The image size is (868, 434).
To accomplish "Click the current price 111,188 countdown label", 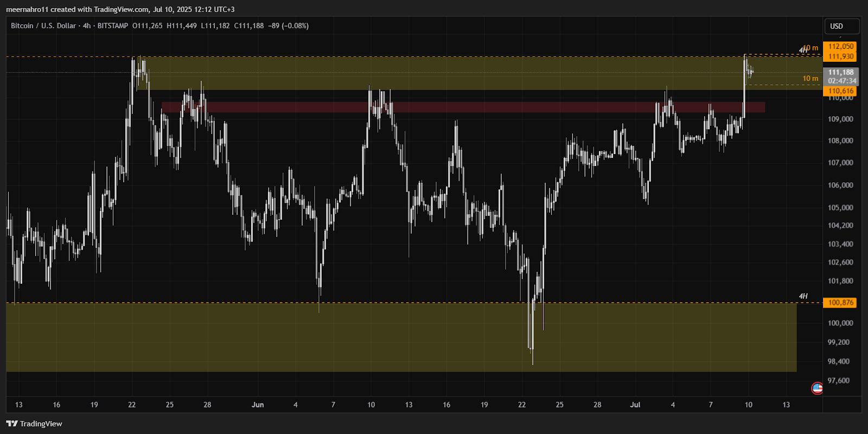I will (841, 76).
